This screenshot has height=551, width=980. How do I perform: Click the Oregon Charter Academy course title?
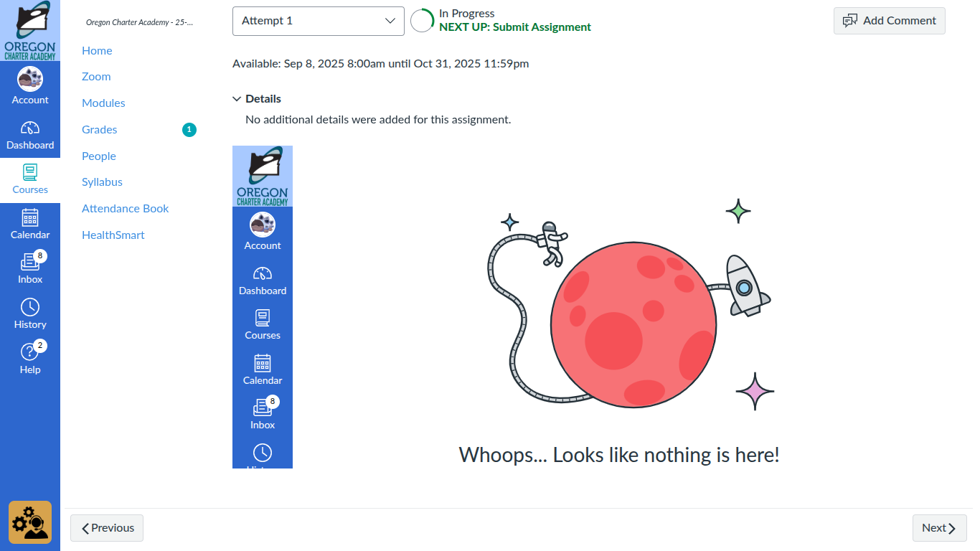(139, 22)
